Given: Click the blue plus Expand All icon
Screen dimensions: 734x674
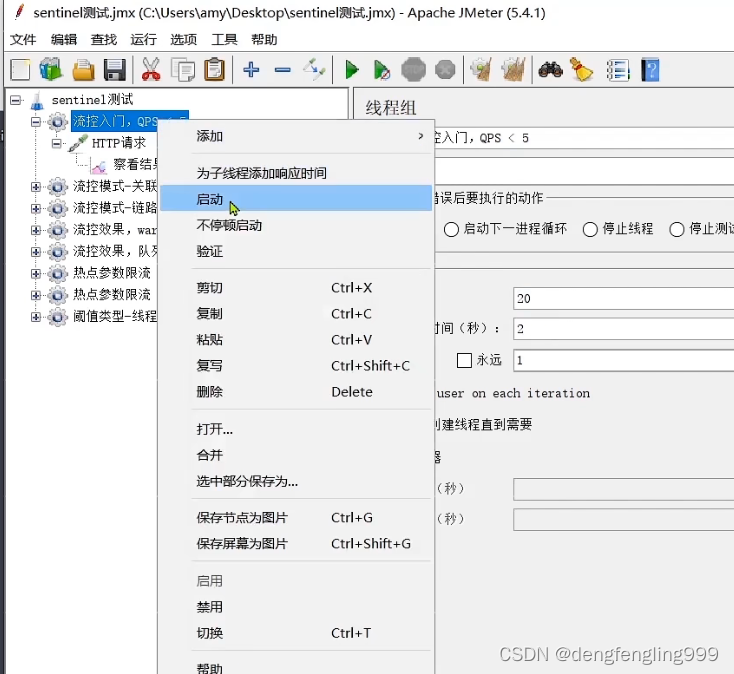Looking at the screenshot, I should coord(251,70).
